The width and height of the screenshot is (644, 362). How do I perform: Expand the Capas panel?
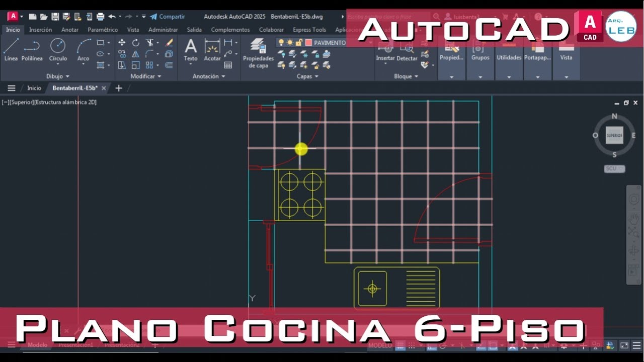[307, 76]
